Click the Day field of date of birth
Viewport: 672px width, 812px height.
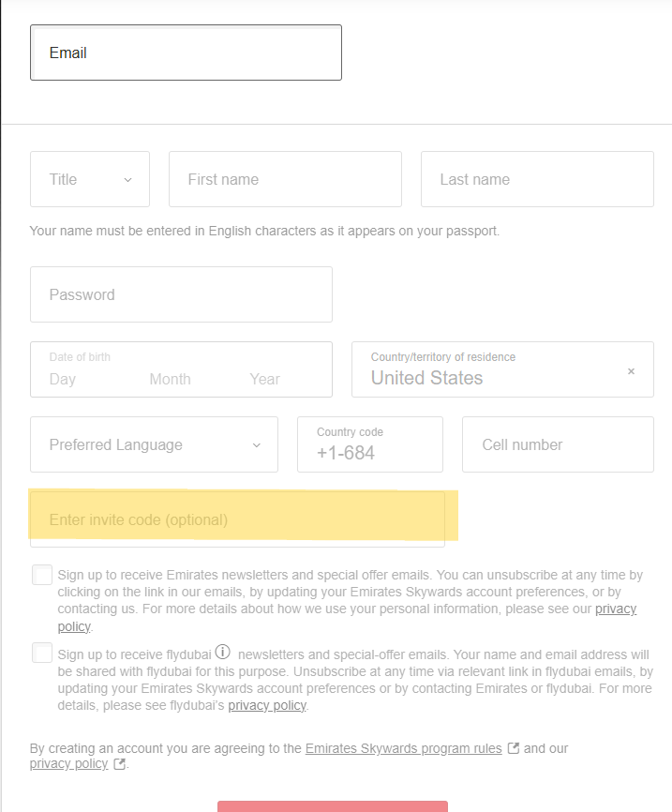63,379
